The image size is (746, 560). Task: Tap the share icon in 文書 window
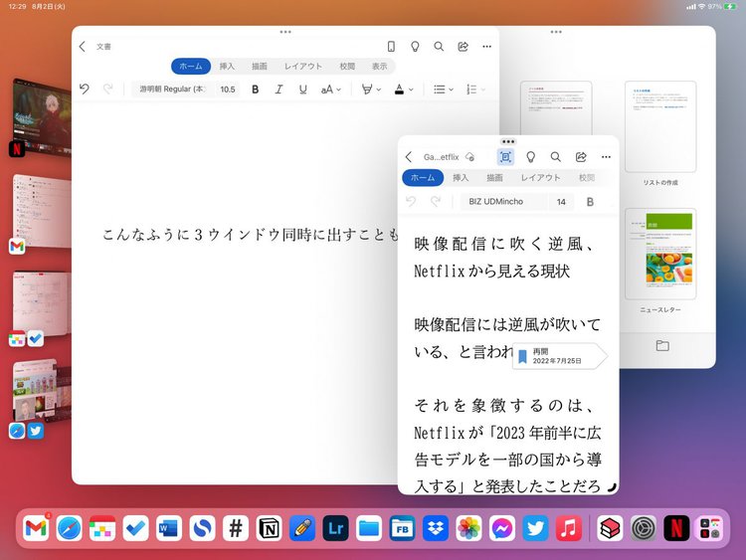[x=463, y=47]
